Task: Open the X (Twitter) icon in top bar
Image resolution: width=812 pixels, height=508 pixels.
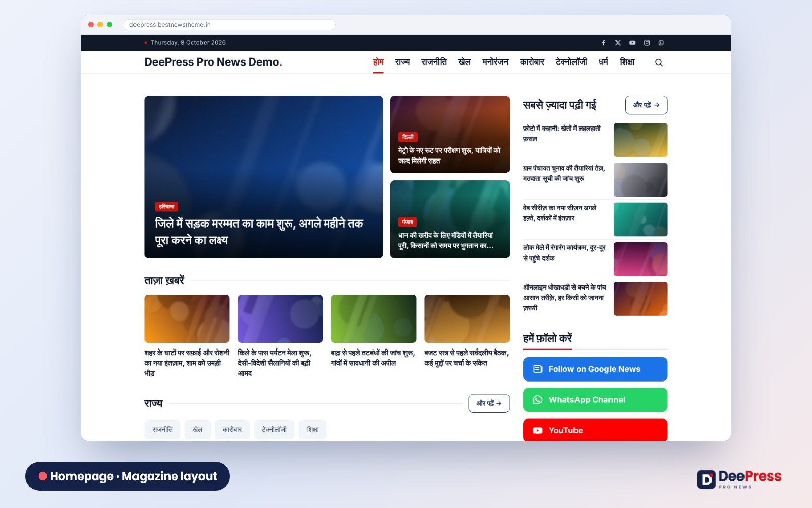Action: point(618,43)
